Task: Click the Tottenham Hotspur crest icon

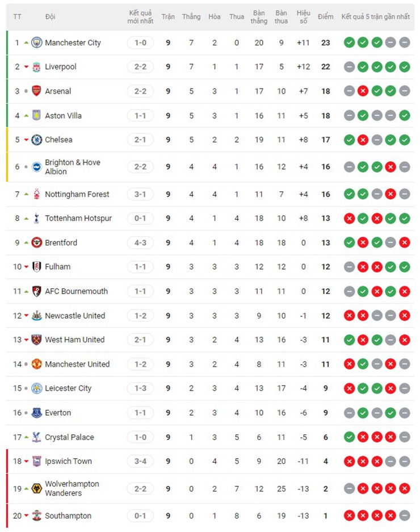Action: pos(36,218)
